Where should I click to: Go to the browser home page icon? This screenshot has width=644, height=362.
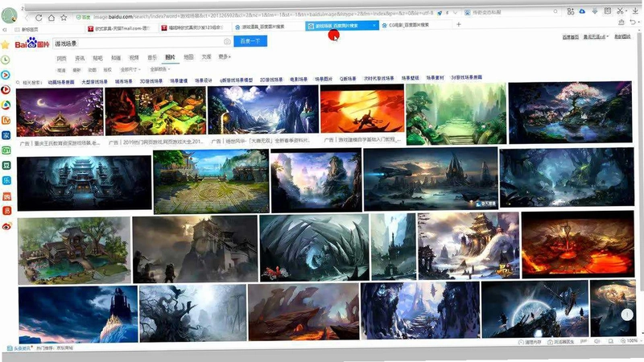pos(52,18)
